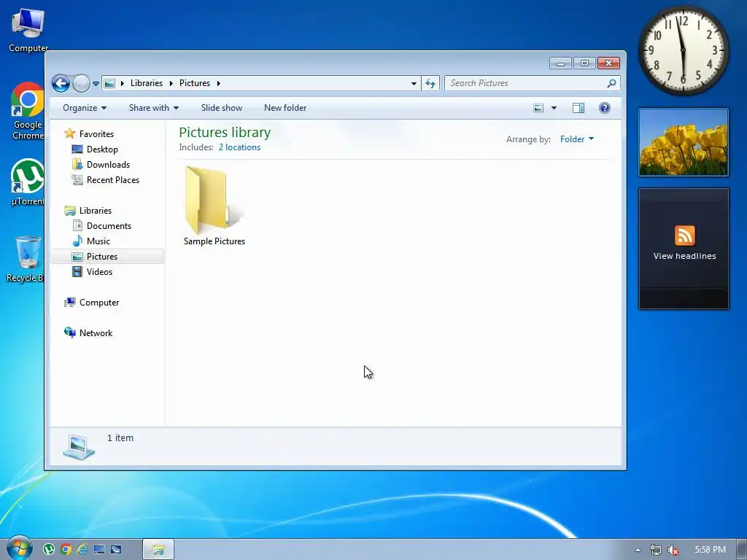Viewport: 747px width, 560px height.
Task: Click the Search Pictures field
Action: coord(532,83)
